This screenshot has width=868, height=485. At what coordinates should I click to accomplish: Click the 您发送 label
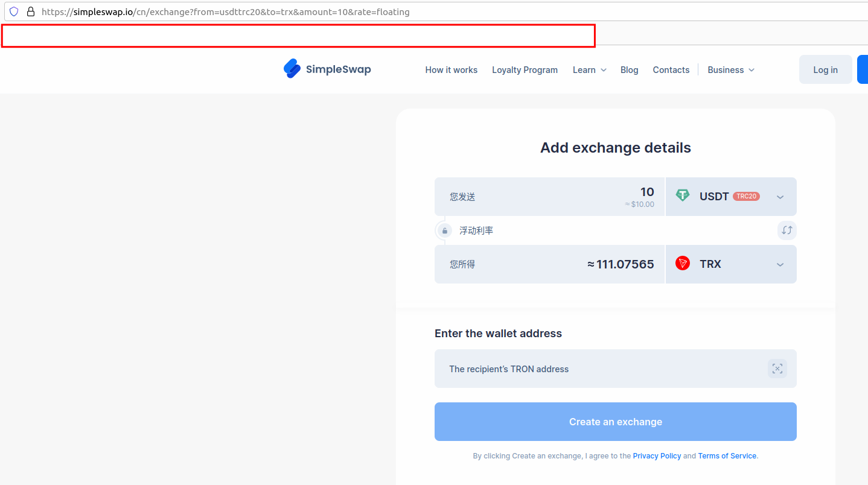tap(462, 197)
